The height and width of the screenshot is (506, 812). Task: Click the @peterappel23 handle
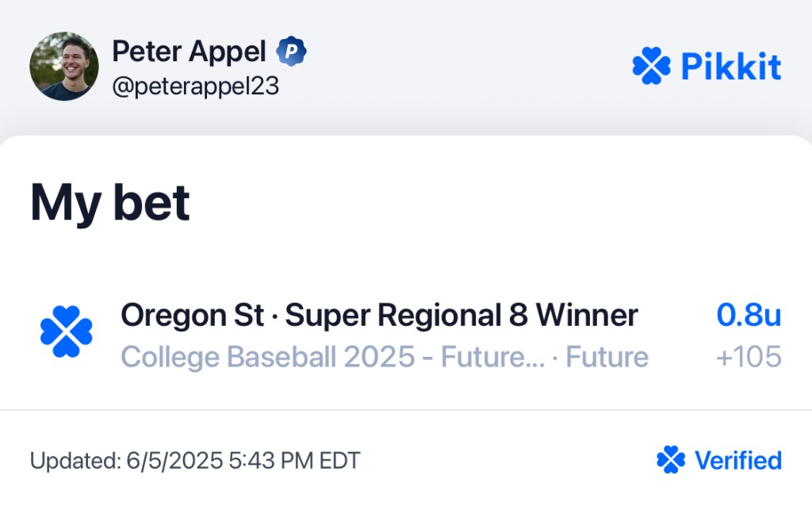[196, 86]
